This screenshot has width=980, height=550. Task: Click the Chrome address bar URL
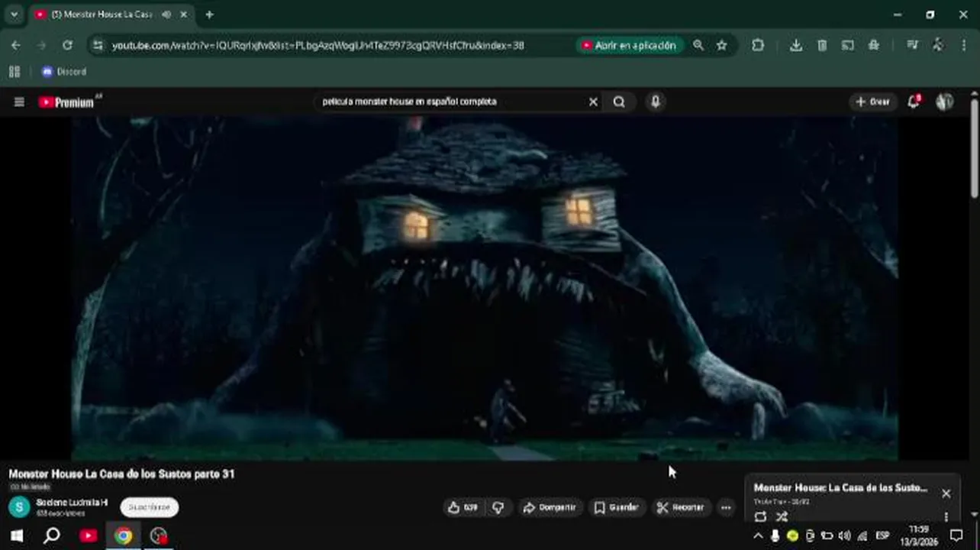click(x=318, y=46)
